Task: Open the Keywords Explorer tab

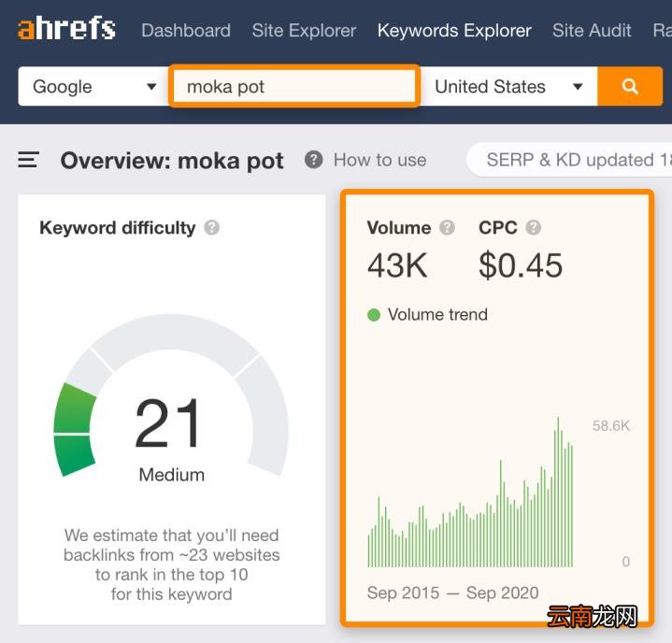Action: click(x=454, y=31)
